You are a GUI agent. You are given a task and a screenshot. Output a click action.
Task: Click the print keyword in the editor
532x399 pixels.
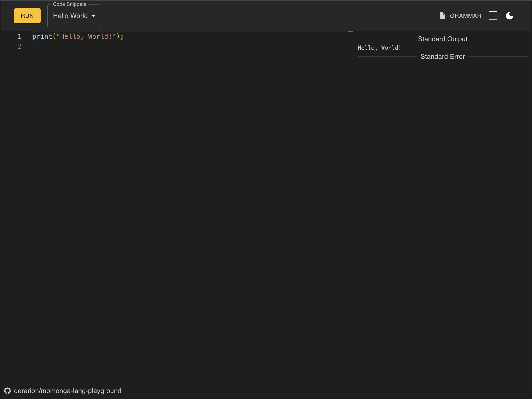(42, 36)
